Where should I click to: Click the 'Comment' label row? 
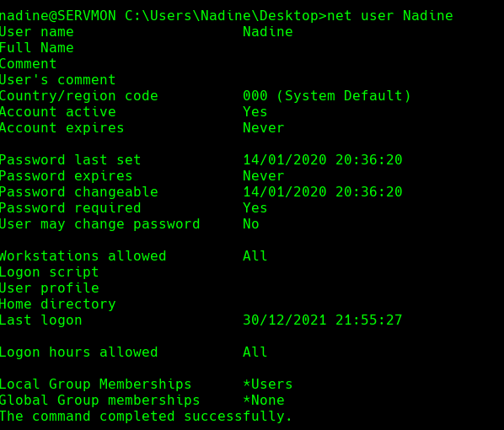point(29,64)
